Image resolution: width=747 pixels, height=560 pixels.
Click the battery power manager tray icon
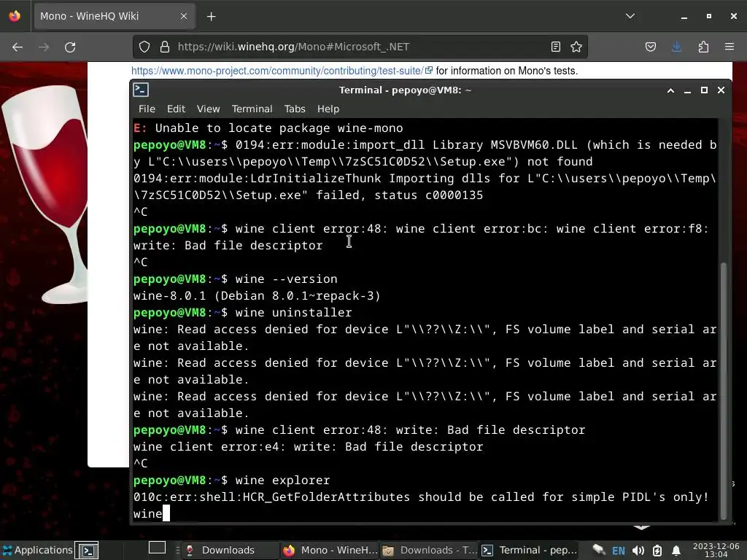coord(657,551)
